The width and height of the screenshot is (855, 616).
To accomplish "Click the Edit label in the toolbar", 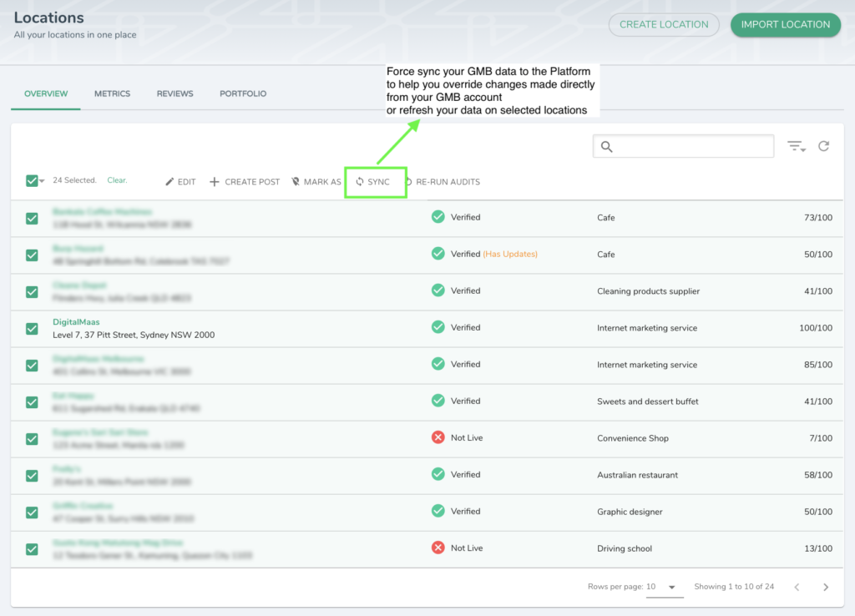I will pos(186,182).
